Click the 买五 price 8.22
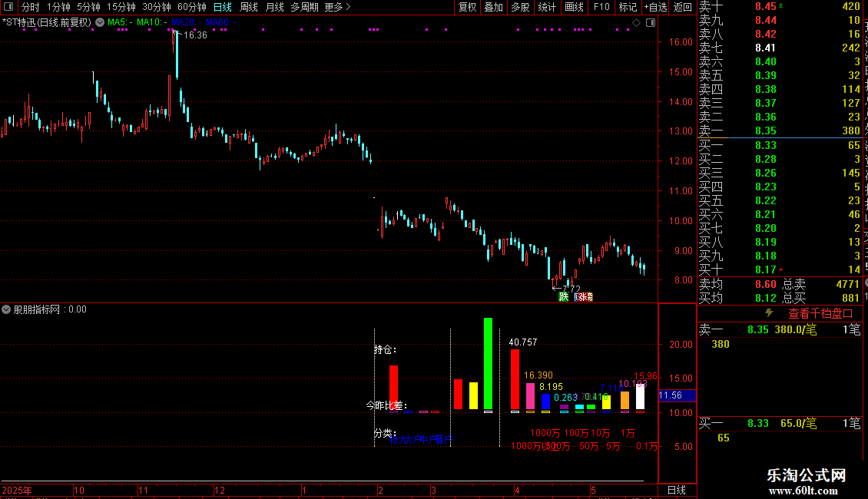Screen dimensions: 868x499 click(766, 200)
